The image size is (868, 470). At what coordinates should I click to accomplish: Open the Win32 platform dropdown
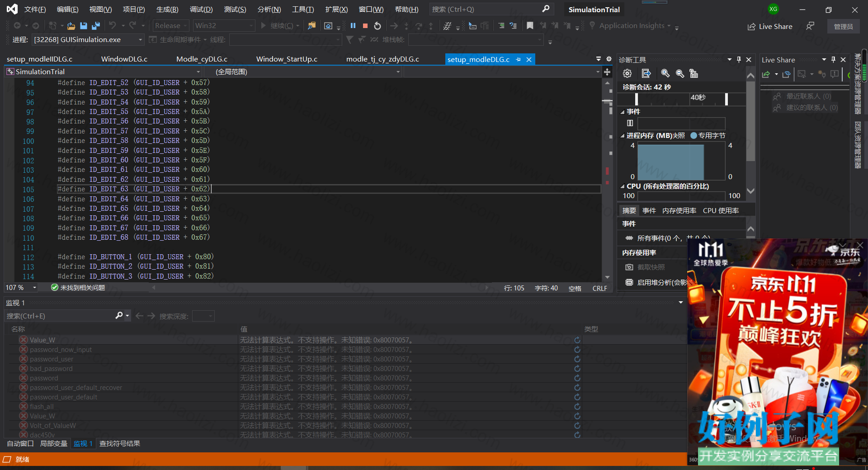tap(224, 26)
